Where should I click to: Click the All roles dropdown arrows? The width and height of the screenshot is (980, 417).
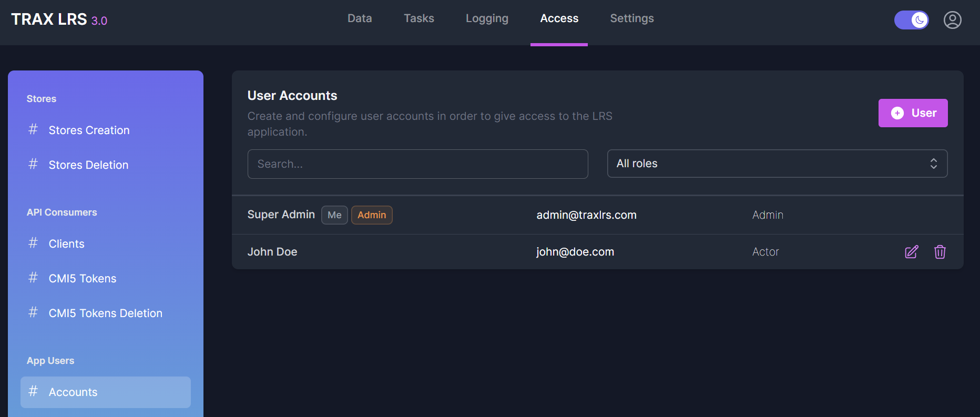click(x=933, y=164)
